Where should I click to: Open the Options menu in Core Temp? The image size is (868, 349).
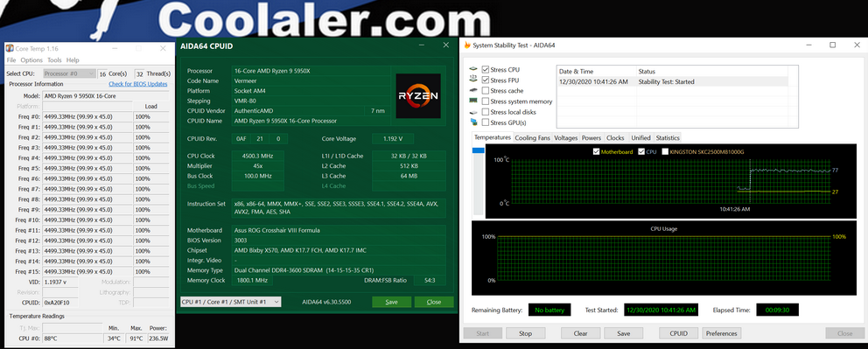point(31,59)
